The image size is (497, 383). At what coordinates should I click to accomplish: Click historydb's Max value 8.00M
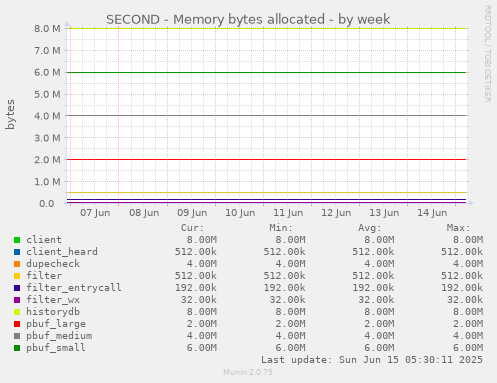point(468,312)
